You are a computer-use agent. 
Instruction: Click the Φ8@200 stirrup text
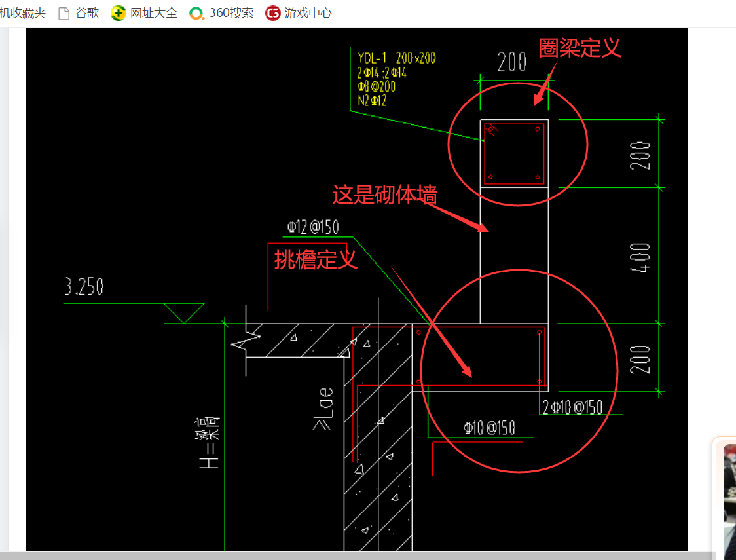[x=377, y=86]
